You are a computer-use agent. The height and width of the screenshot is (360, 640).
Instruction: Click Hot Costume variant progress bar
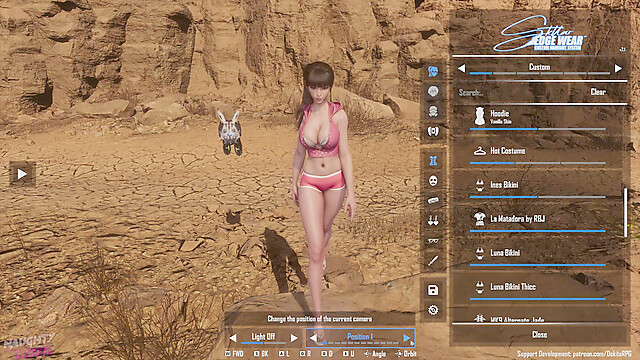[x=538, y=163]
